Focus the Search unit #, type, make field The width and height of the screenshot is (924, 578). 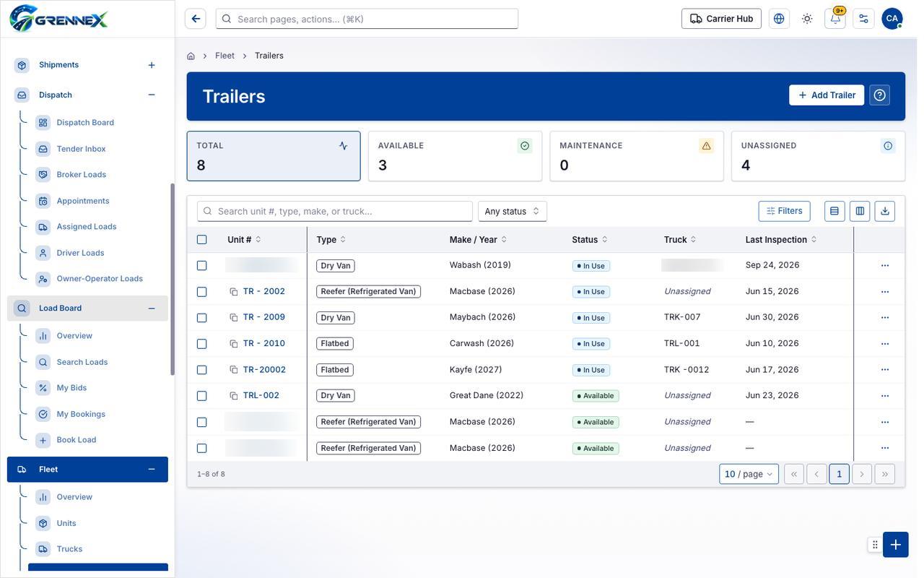[x=335, y=211]
